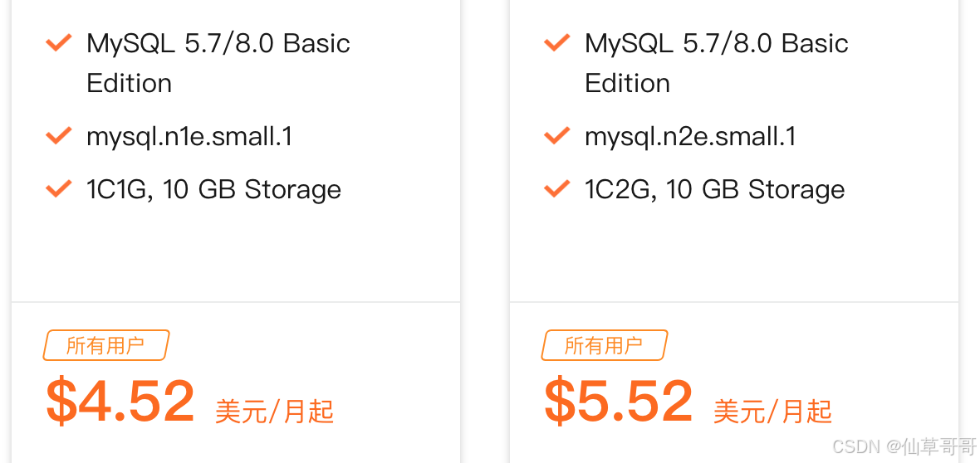
Task: Click the mysql.n2e.small.1 instance type label
Action: [690, 136]
